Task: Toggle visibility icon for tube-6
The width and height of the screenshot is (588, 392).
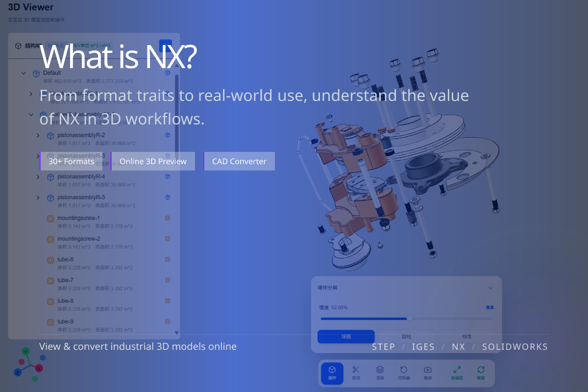Action: coord(168,259)
